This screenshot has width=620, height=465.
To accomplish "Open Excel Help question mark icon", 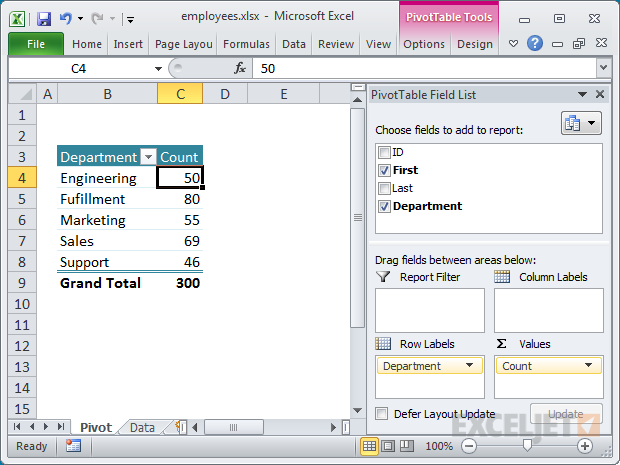I will pyautogui.click(x=534, y=44).
